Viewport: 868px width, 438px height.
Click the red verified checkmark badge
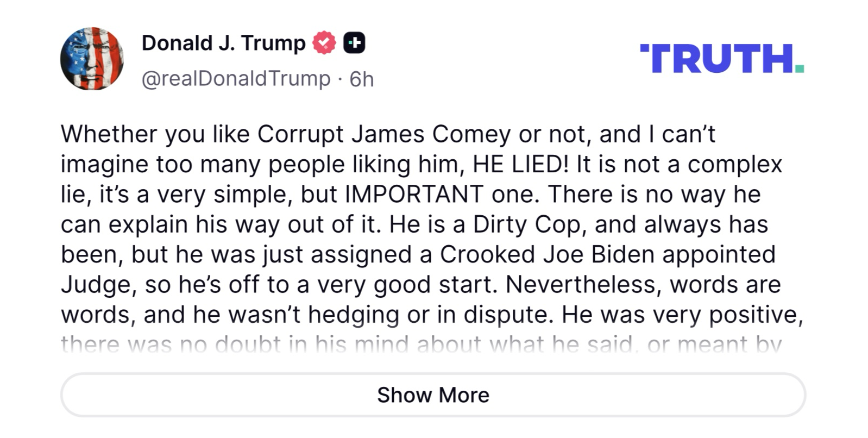324,43
